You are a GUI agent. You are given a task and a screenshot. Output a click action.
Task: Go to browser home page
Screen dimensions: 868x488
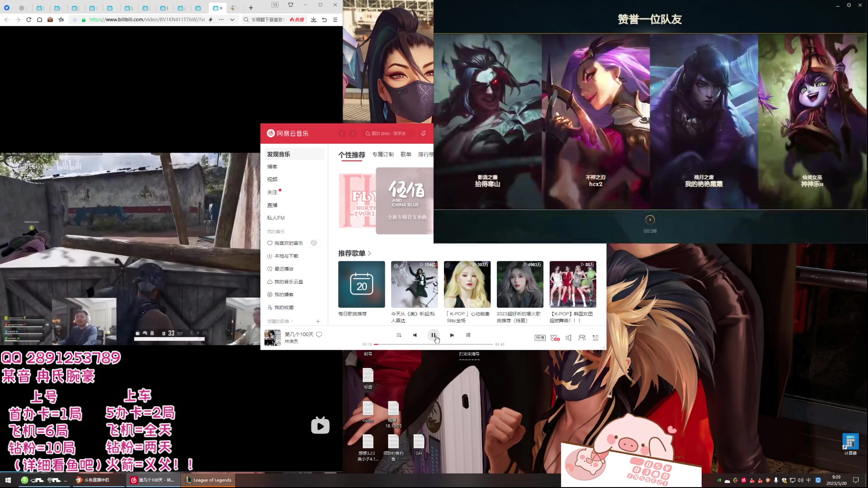39,19
